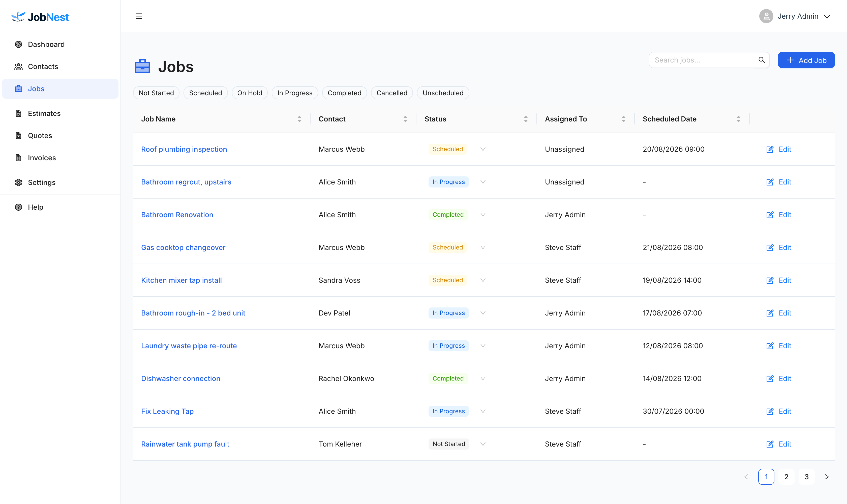847x504 pixels.
Task: Click the Estimates document icon in sidebar
Action: click(19, 113)
